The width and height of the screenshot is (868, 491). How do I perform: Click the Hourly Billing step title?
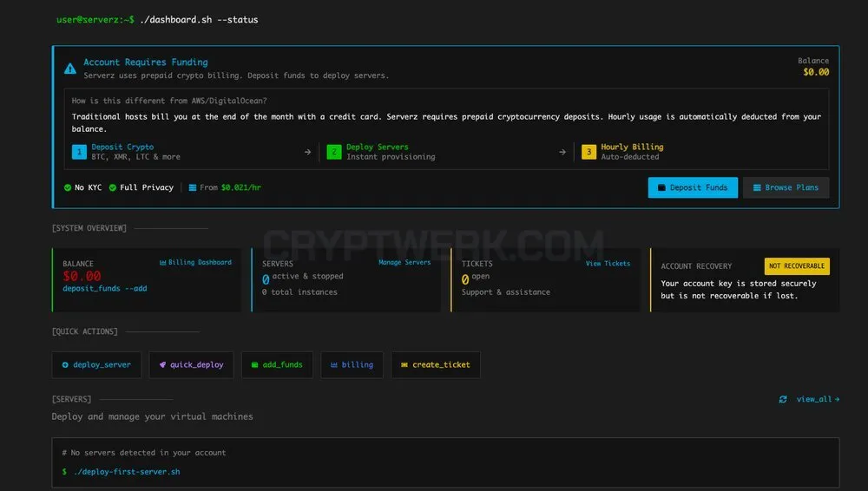coord(632,147)
